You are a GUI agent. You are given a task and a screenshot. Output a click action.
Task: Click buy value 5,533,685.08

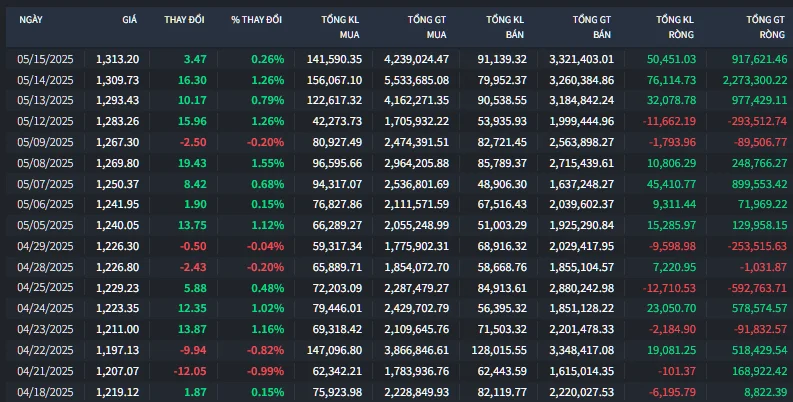416,80
